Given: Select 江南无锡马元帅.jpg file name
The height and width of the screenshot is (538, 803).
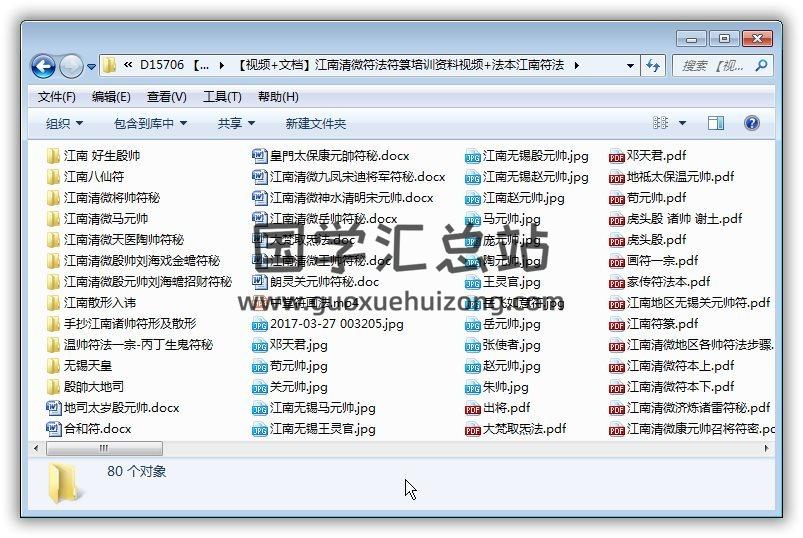Looking at the screenshot, I should (323, 408).
